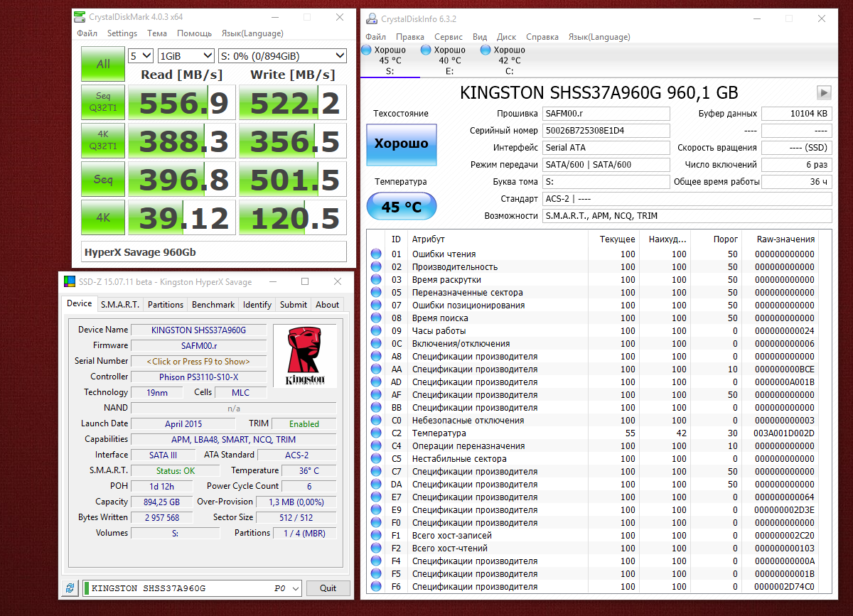Click the Хорошо health status button

(402, 144)
